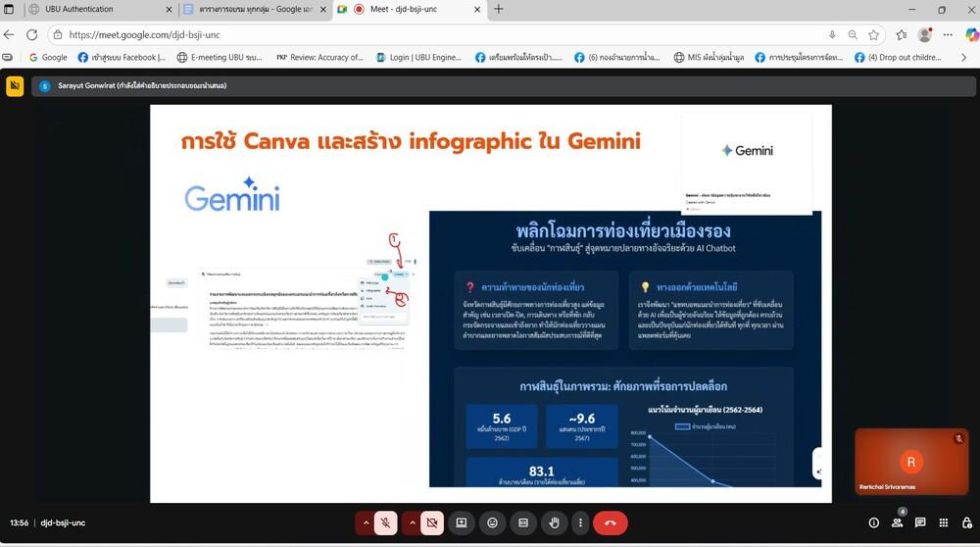Screen dimensions: 980x547
Task: Click the Present now screen share icon
Action: coord(462,522)
